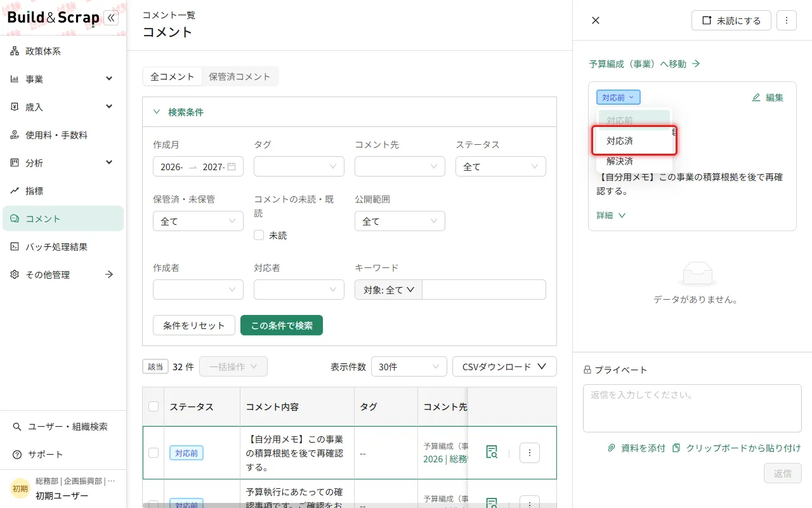This screenshot has width=812, height=508.
Task: Open more-options menu for 自分用メモ row
Action: [530, 453]
